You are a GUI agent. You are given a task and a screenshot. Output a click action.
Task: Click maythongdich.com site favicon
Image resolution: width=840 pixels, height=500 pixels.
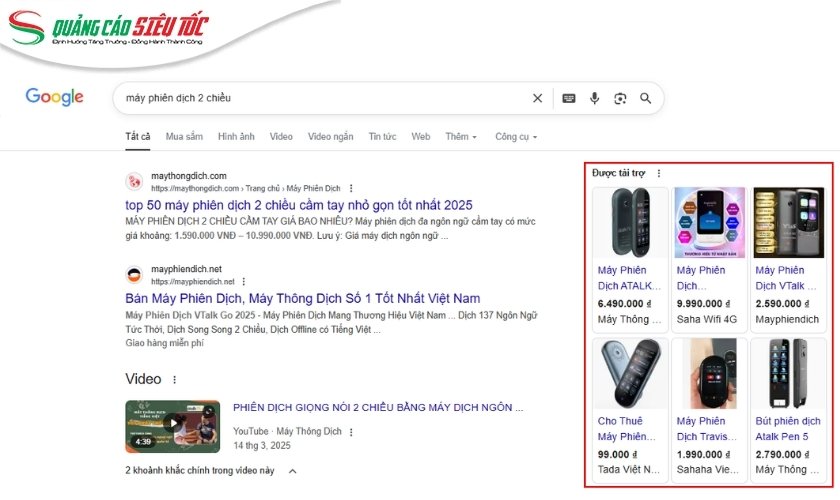click(134, 182)
